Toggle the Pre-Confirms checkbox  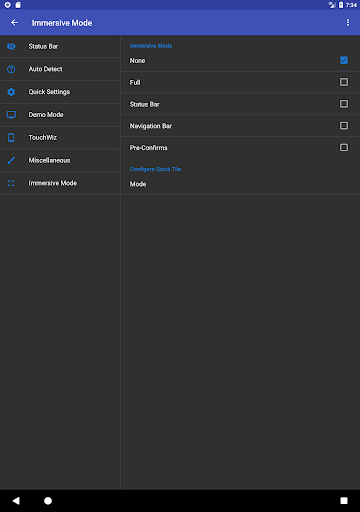coord(344,147)
